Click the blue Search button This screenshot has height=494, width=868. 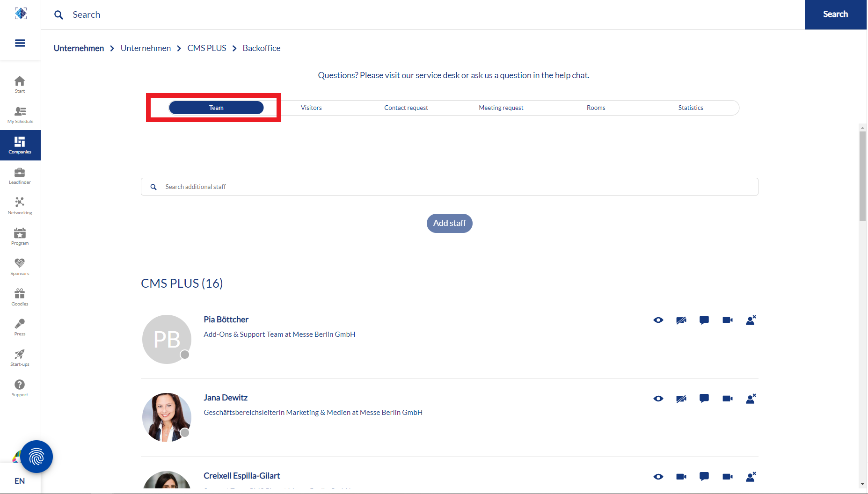click(x=836, y=15)
